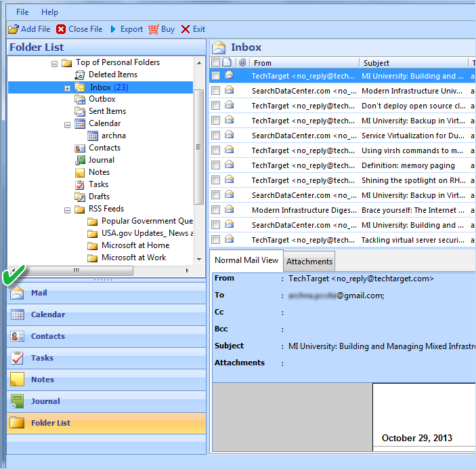
Task: Switch to Normal Mail View tab
Action: [246, 260]
